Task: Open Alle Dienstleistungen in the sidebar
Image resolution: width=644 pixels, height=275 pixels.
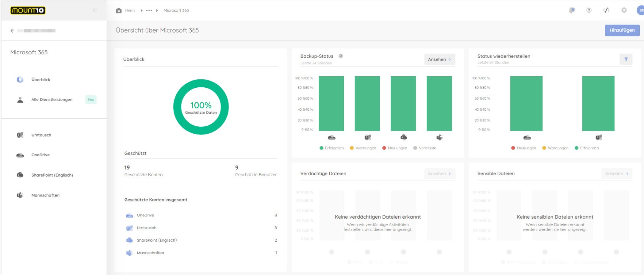Action: pyautogui.click(x=52, y=100)
